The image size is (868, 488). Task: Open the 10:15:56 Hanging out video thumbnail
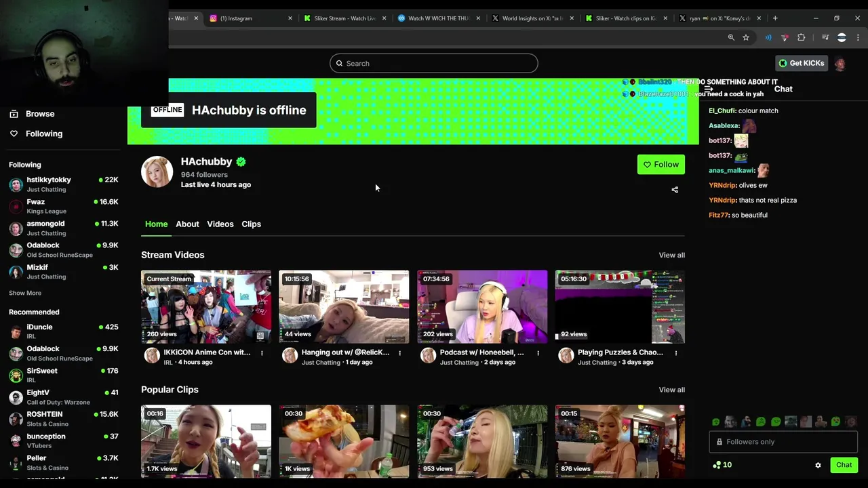[344, 307]
